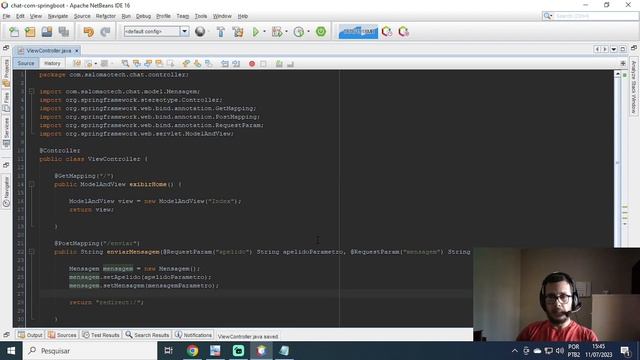Click the globe browser icon in the toolbar
Viewport: 640px width, 360px height.
click(x=200, y=31)
